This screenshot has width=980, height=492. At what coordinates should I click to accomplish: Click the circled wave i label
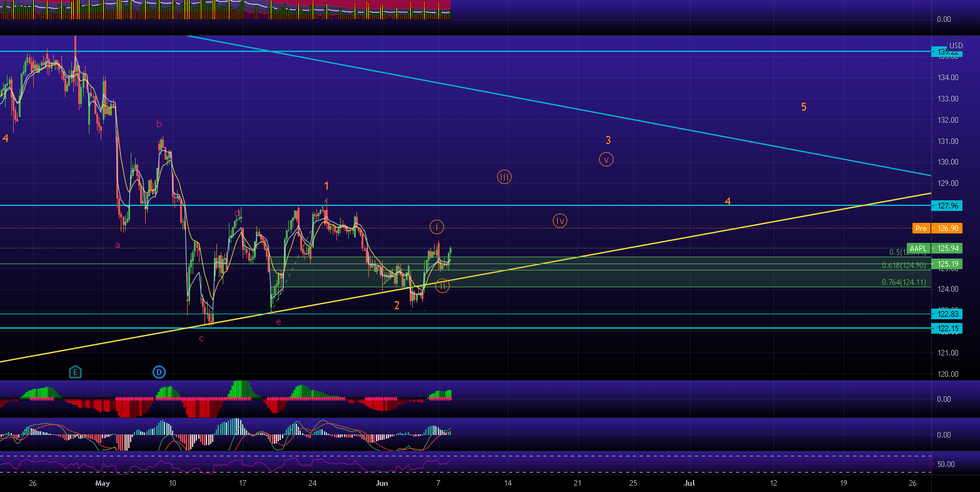coord(437,227)
